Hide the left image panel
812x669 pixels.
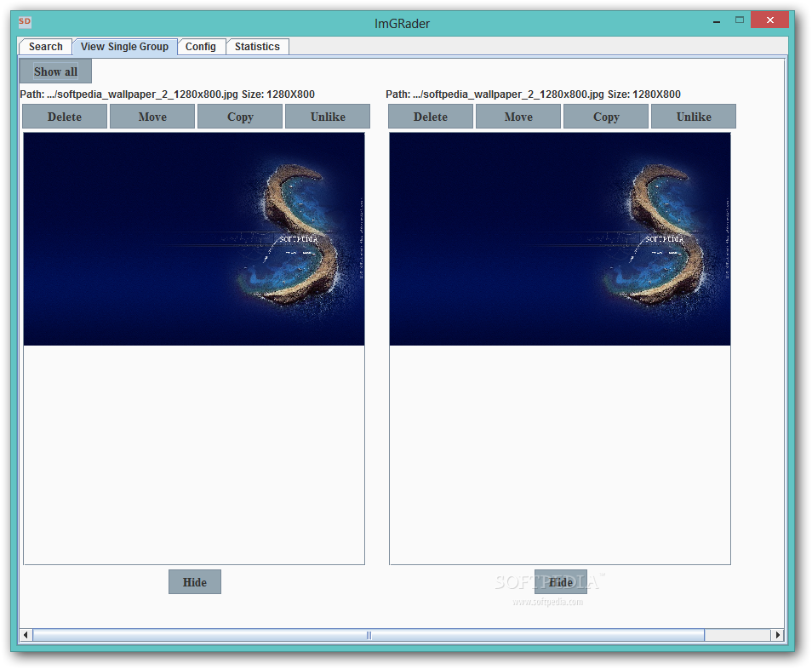(195, 582)
